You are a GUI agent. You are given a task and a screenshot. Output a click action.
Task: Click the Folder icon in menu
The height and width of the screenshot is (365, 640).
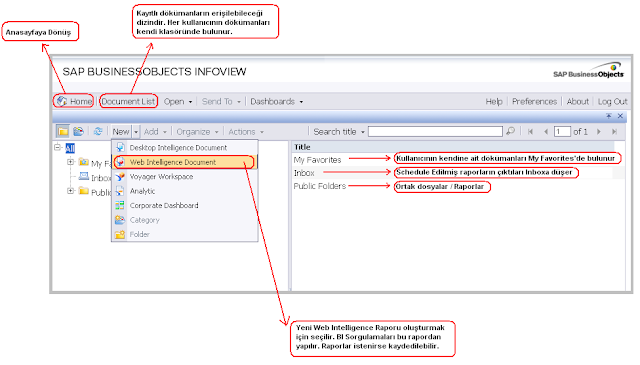[120, 234]
